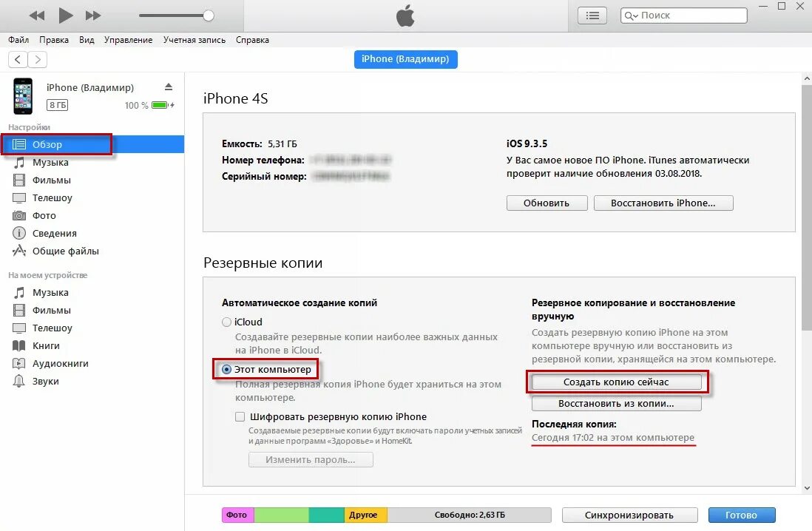Click the volume slider knob
This screenshot has width=812, height=531.
pos(209,16)
